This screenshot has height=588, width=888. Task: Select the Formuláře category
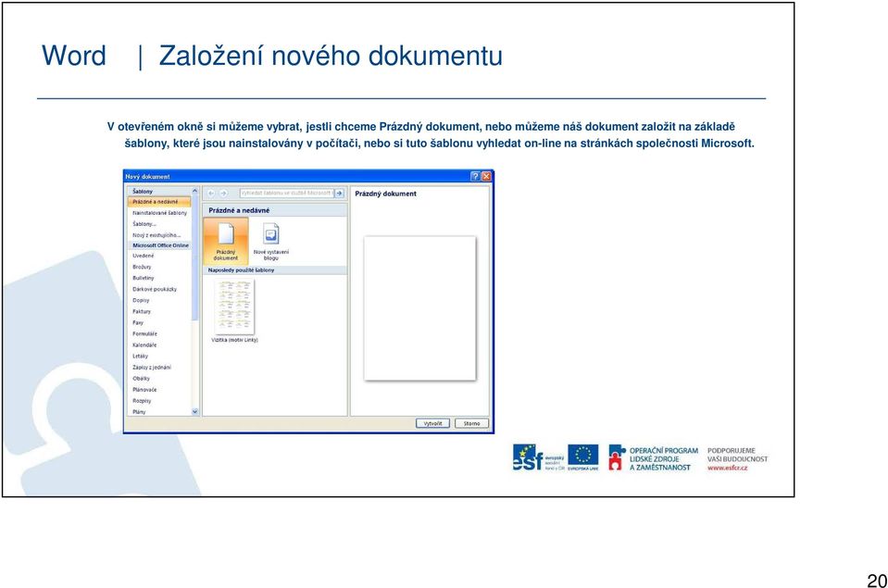[145, 333]
